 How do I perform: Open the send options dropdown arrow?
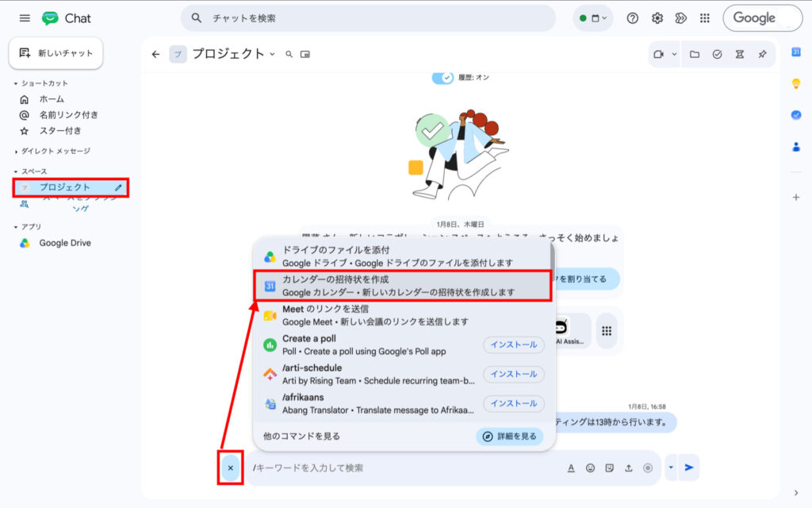point(671,468)
